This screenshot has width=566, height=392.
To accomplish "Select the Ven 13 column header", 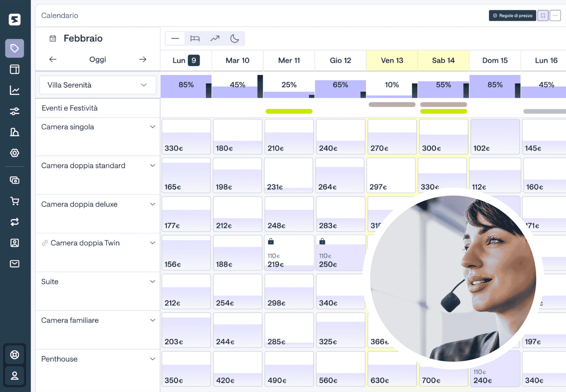I will click(x=392, y=60).
